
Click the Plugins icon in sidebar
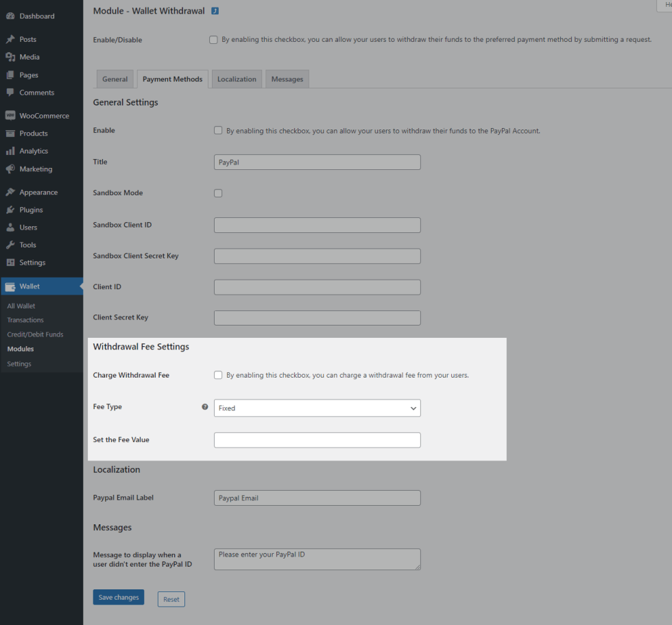pyautogui.click(x=10, y=210)
